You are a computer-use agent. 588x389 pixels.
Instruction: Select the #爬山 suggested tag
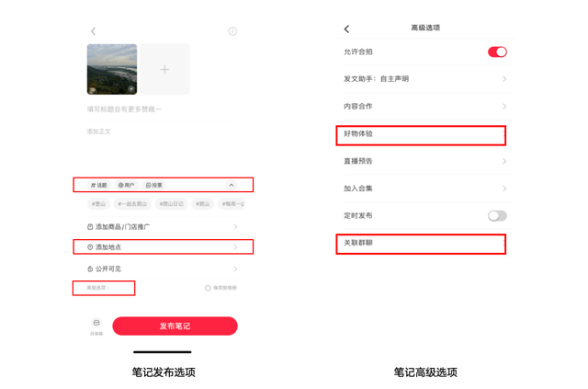pos(202,204)
